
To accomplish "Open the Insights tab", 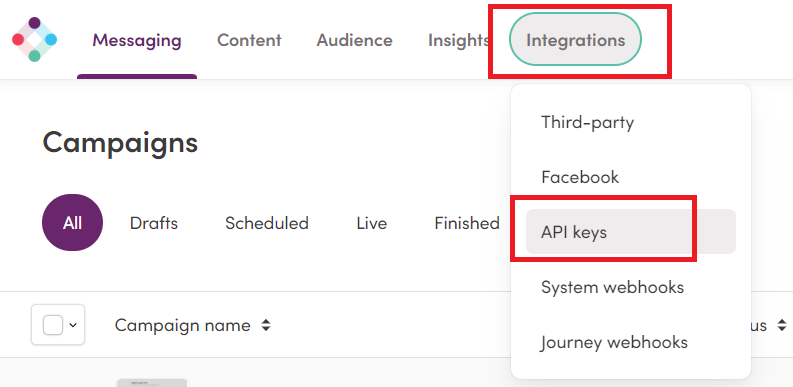I will coord(458,40).
